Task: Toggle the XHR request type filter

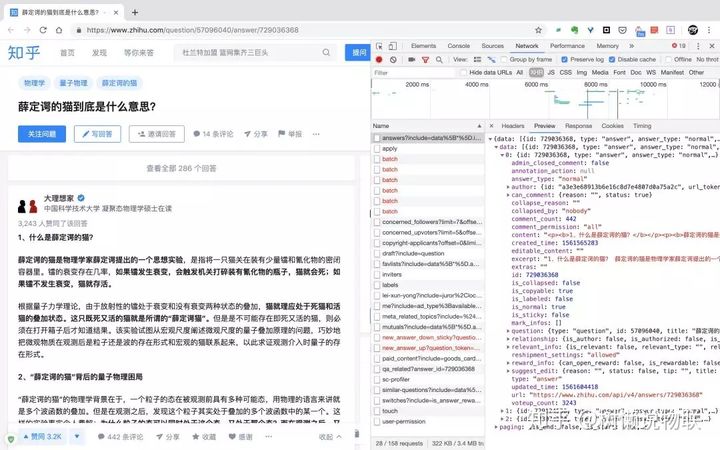Action: pyautogui.click(x=536, y=73)
